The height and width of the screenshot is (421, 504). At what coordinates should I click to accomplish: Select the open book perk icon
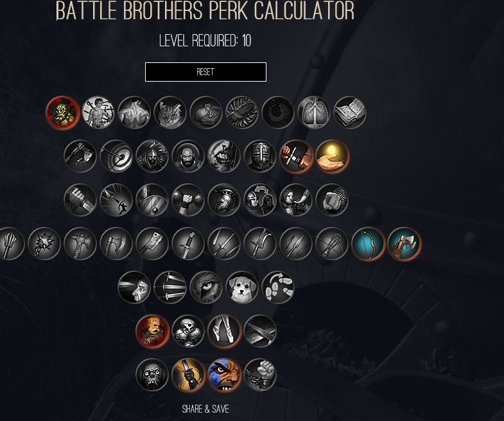coord(350,112)
